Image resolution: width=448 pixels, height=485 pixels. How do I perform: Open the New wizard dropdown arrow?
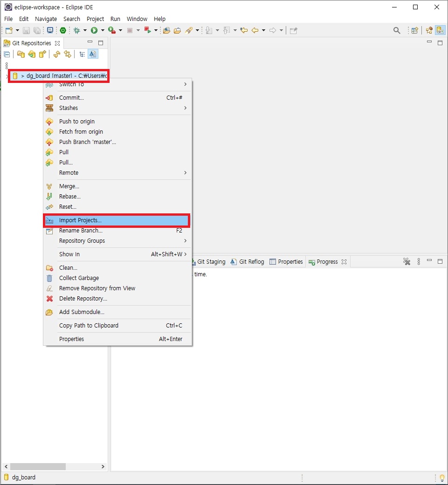pyautogui.click(x=17, y=30)
